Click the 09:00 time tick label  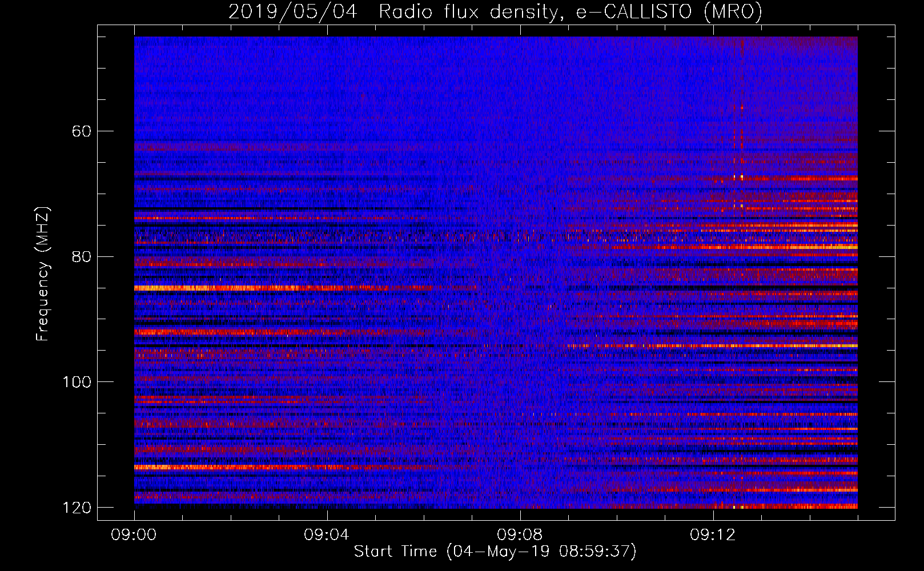(134, 535)
